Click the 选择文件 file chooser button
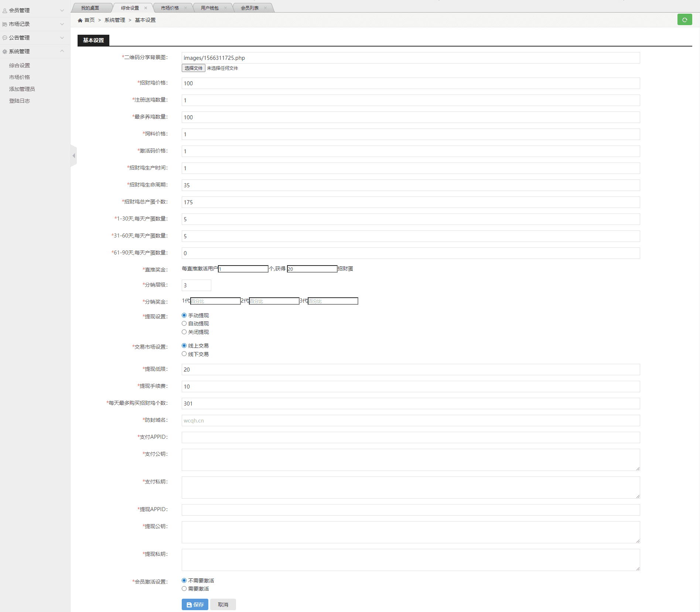This screenshot has height=612, width=700. [193, 68]
